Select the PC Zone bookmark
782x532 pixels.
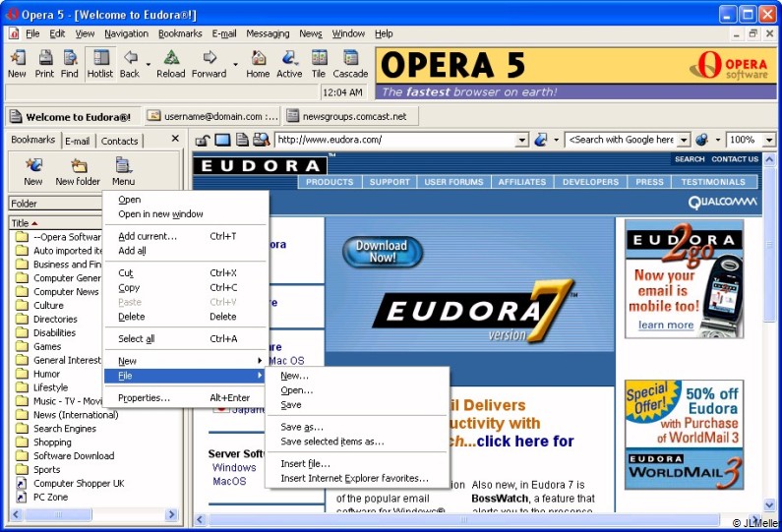coord(50,498)
